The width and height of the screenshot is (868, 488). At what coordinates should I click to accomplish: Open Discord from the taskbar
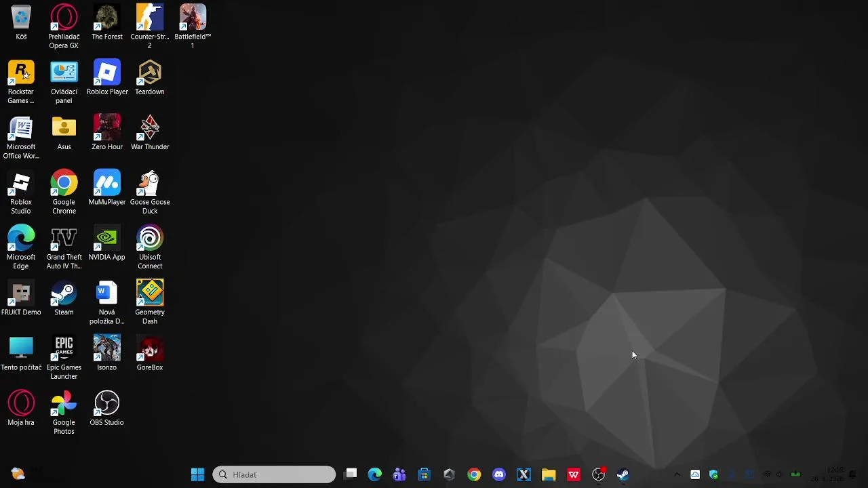click(x=499, y=474)
